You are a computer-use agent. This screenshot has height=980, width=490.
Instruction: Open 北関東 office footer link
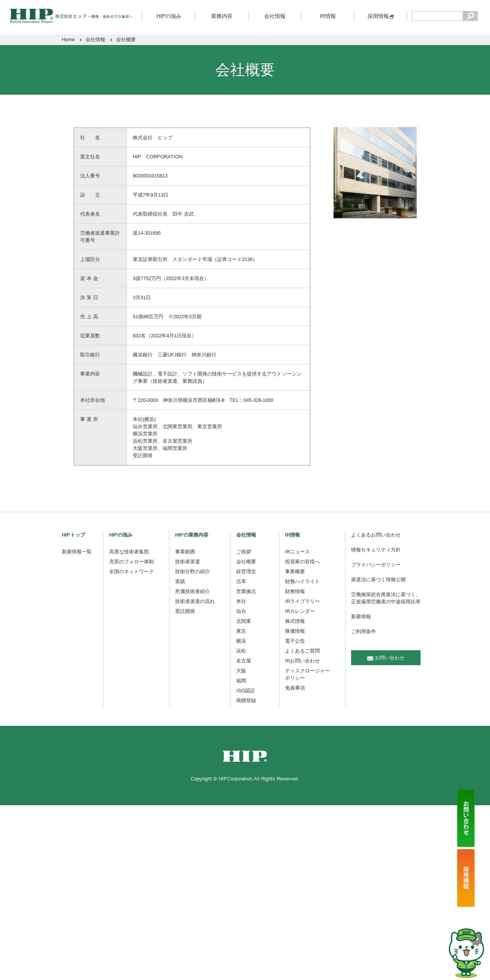tap(243, 621)
